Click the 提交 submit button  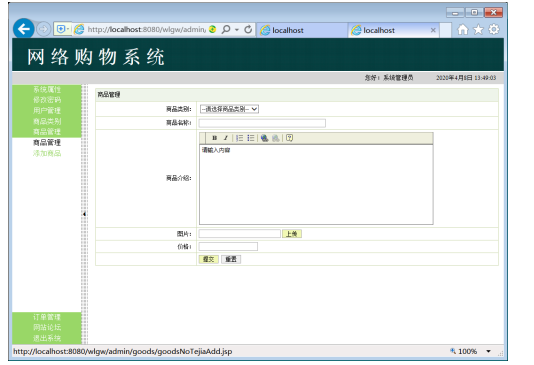point(208,259)
